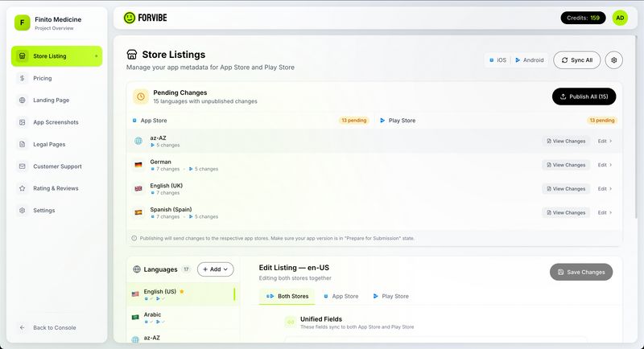Switch to the App Store tab
644x349 pixels.
[x=341, y=296]
